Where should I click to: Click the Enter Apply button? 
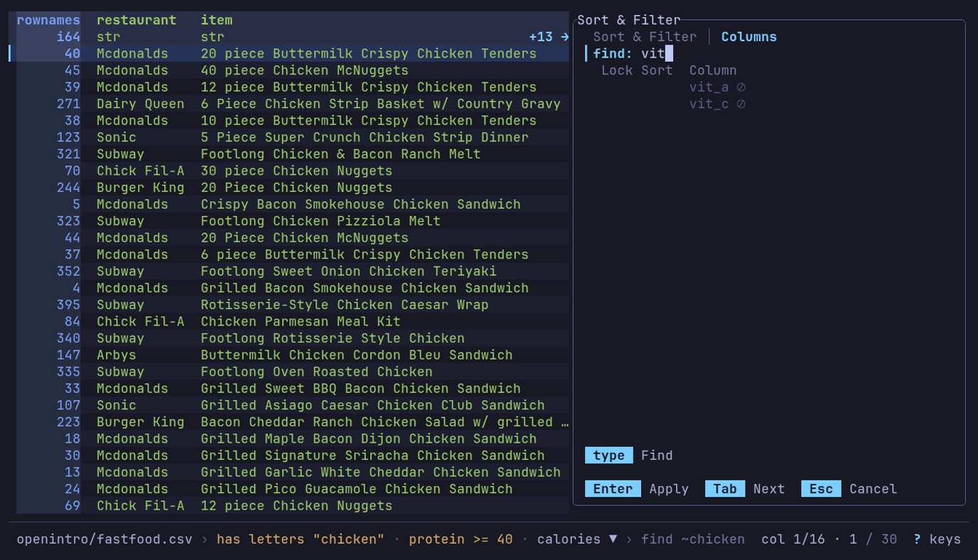637,489
